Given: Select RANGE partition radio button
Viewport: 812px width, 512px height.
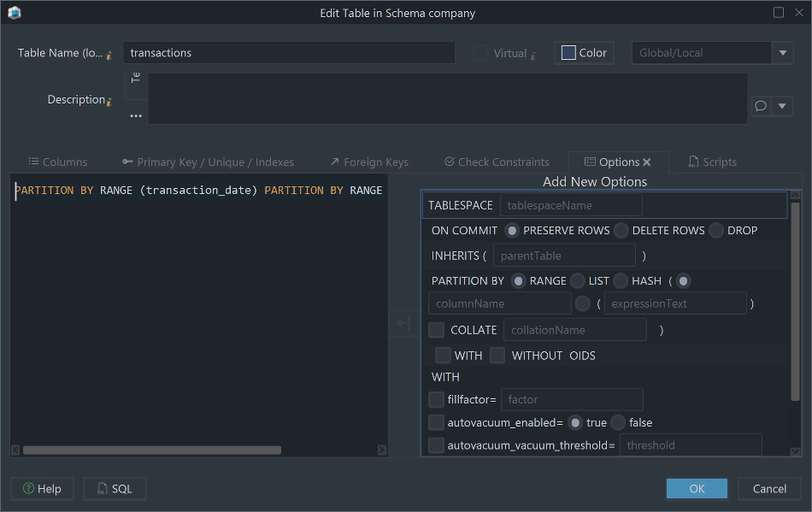Looking at the screenshot, I should [518, 280].
